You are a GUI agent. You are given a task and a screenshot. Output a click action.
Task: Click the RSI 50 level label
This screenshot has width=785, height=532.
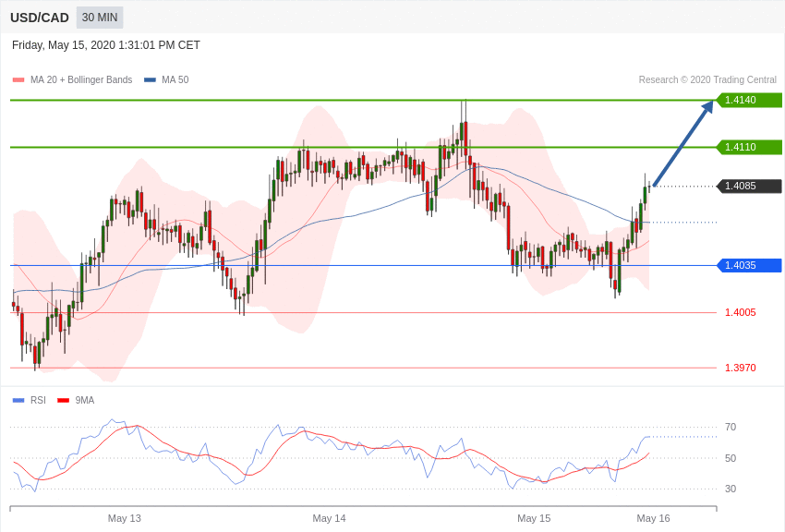click(x=731, y=458)
